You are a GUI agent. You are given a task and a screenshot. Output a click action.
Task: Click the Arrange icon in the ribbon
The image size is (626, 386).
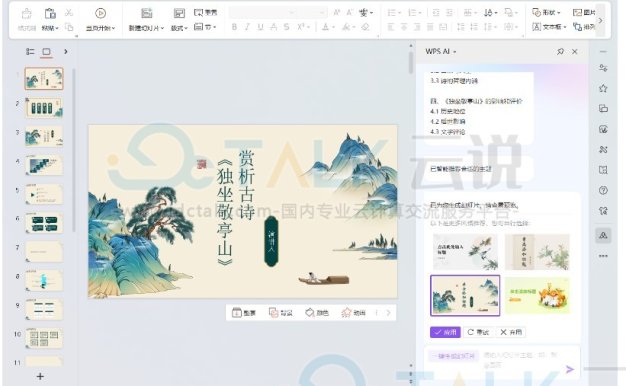(x=577, y=27)
